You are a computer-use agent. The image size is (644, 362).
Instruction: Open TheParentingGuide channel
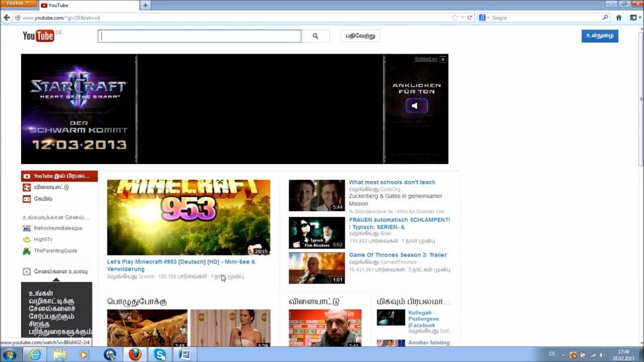coord(55,251)
